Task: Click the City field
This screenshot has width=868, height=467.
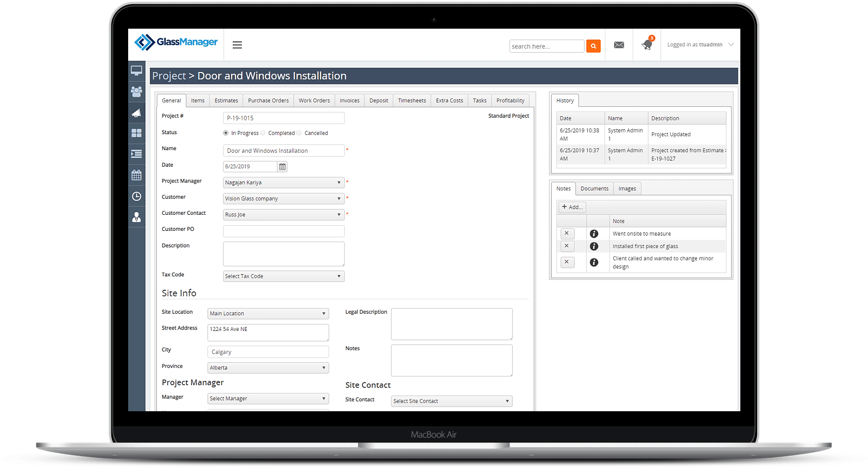Action: 268,352
